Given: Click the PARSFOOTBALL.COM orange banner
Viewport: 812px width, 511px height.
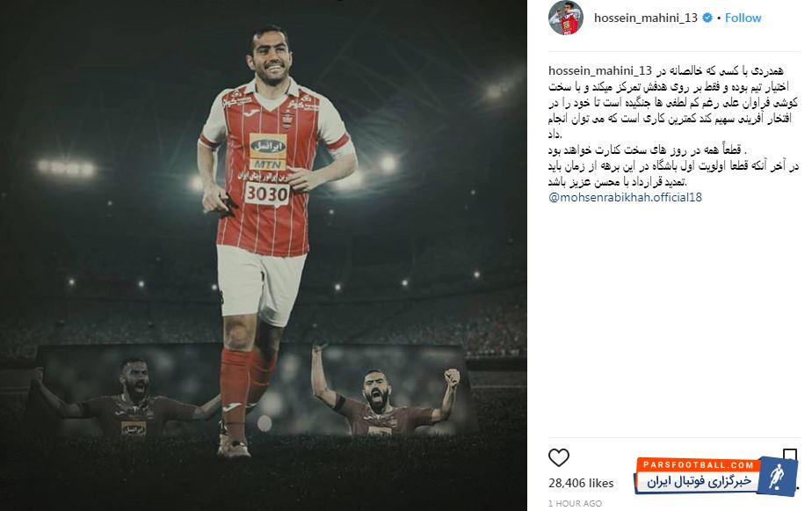Looking at the screenshot, I should tap(699, 465).
